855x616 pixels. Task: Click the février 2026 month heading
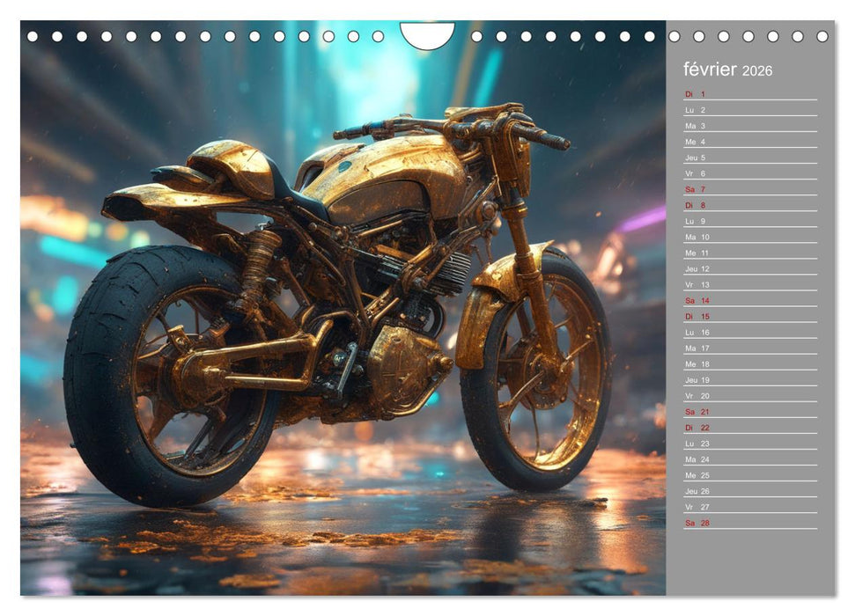point(727,70)
